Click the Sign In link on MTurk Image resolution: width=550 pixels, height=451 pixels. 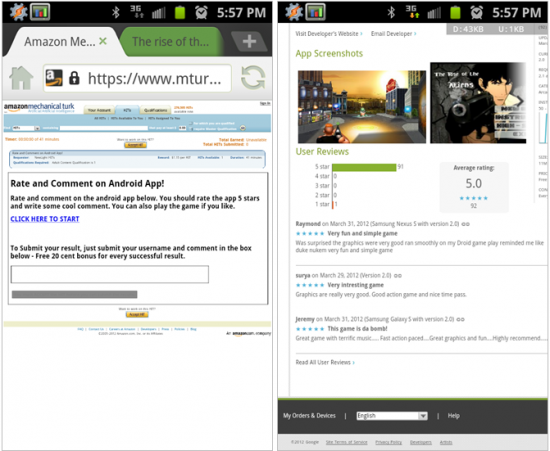[265, 103]
